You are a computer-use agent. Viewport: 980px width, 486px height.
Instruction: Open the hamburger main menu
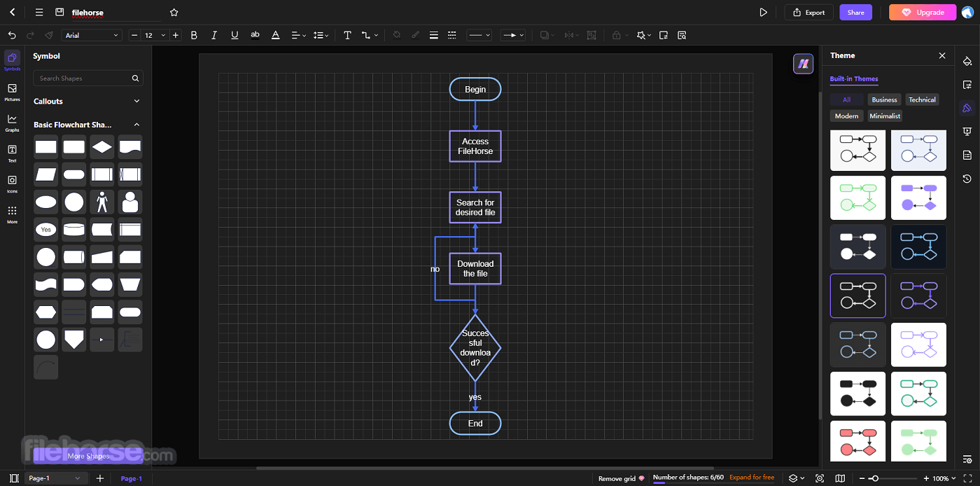[39, 12]
